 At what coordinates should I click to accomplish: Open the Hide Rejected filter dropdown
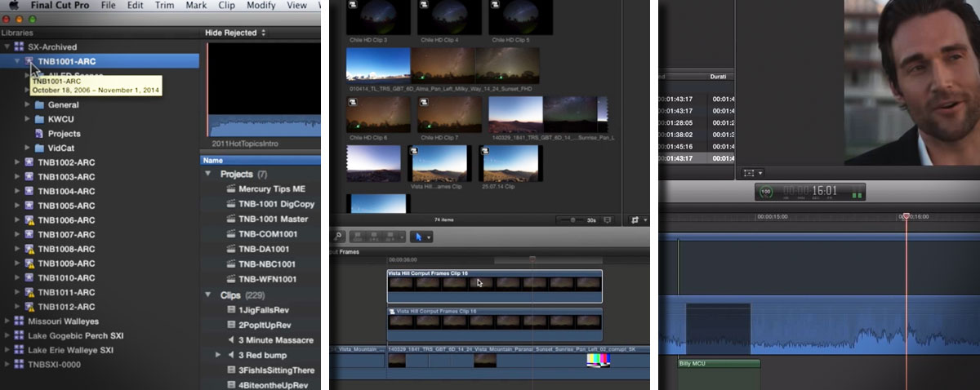click(237, 33)
